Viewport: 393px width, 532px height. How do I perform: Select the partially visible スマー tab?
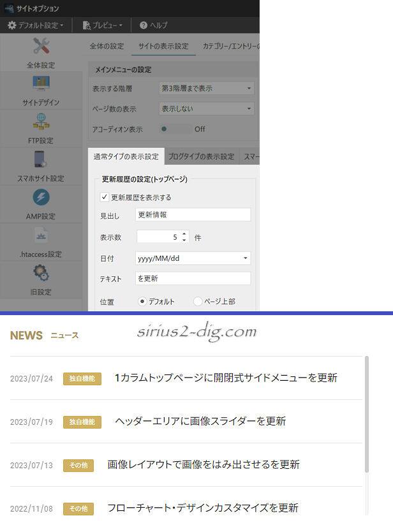pos(251,157)
